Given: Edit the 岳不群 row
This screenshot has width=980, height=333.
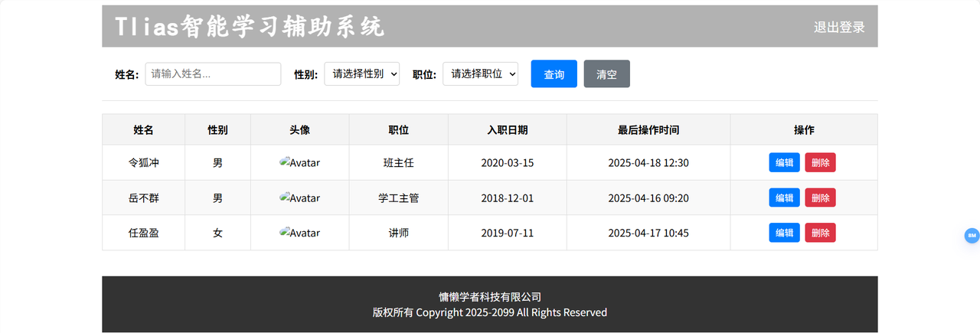Looking at the screenshot, I should pyautogui.click(x=784, y=198).
